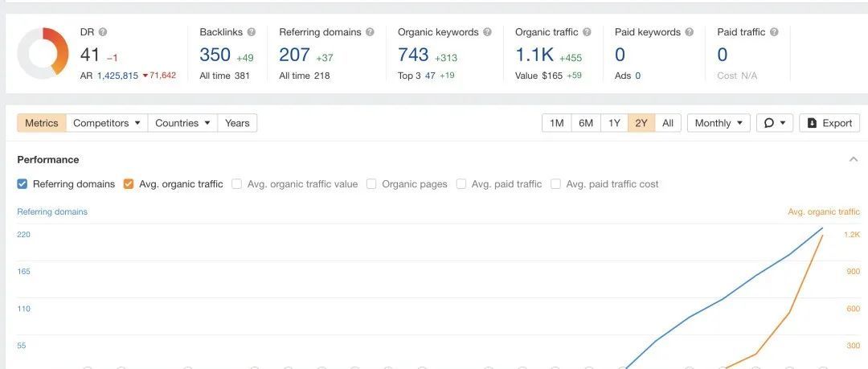This screenshot has width=868, height=369.
Task: Click the Domain Rating donut chart
Action: (43, 53)
